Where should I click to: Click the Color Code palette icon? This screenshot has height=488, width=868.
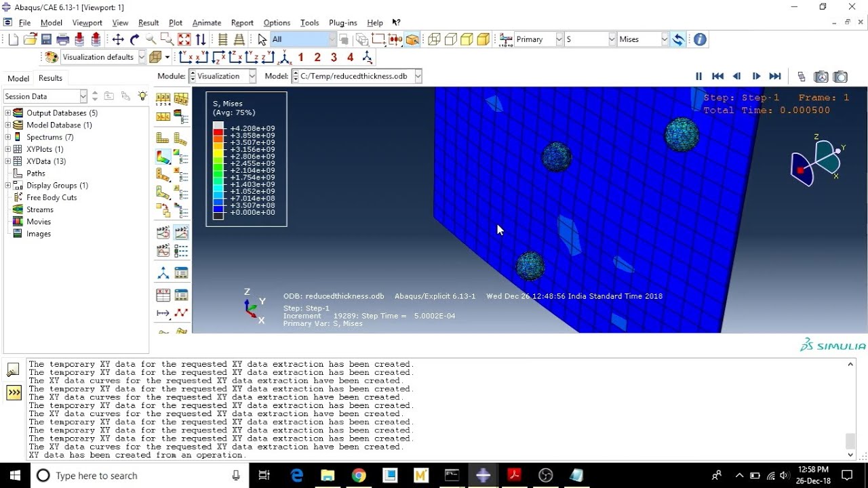52,57
